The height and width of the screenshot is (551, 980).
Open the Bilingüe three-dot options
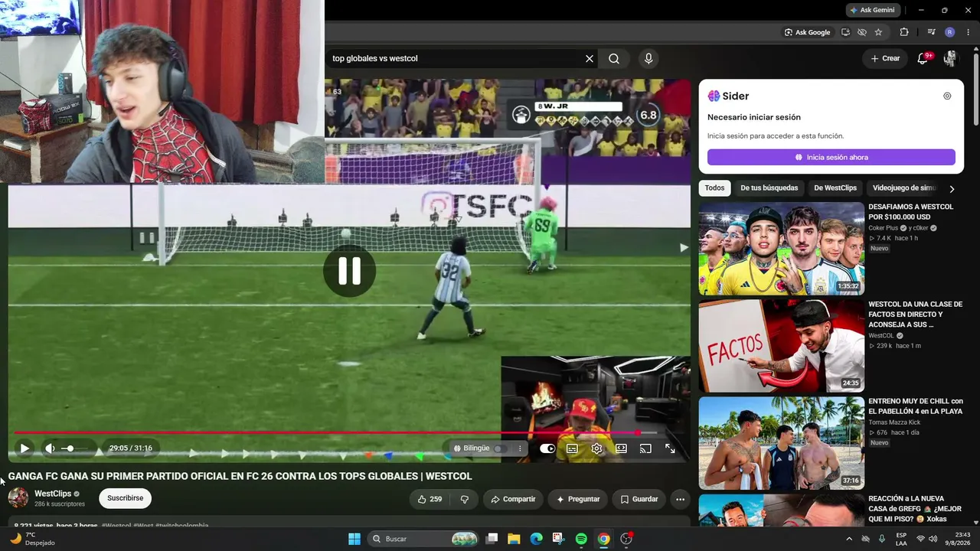coord(520,448)
